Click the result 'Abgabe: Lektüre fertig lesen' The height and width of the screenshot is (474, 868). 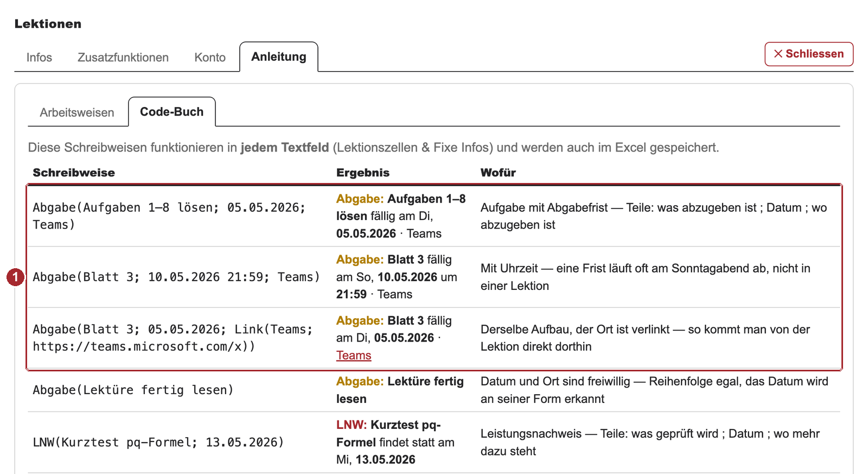tap(400, 390)
